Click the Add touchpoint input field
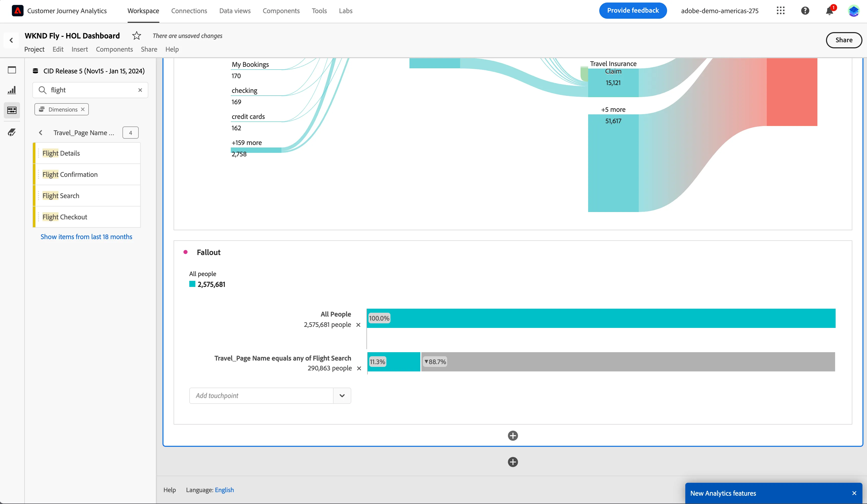Screen dimensions: 867x504 [261, 396]
